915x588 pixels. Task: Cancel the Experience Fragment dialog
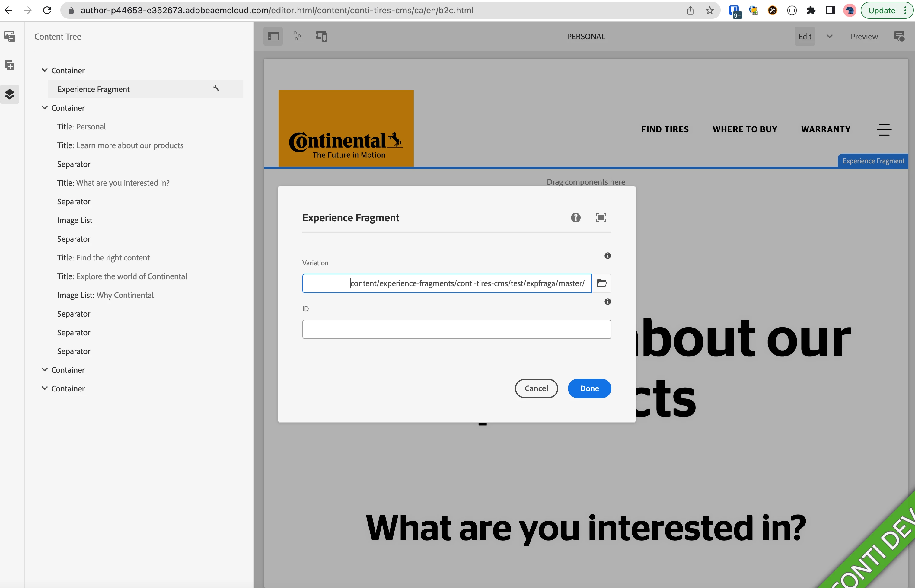click(x=536, y=388)
